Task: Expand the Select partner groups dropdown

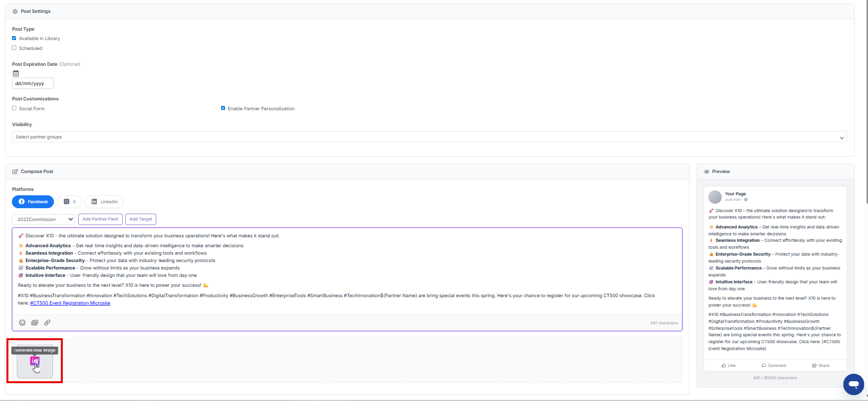Action: pos(429,137)
